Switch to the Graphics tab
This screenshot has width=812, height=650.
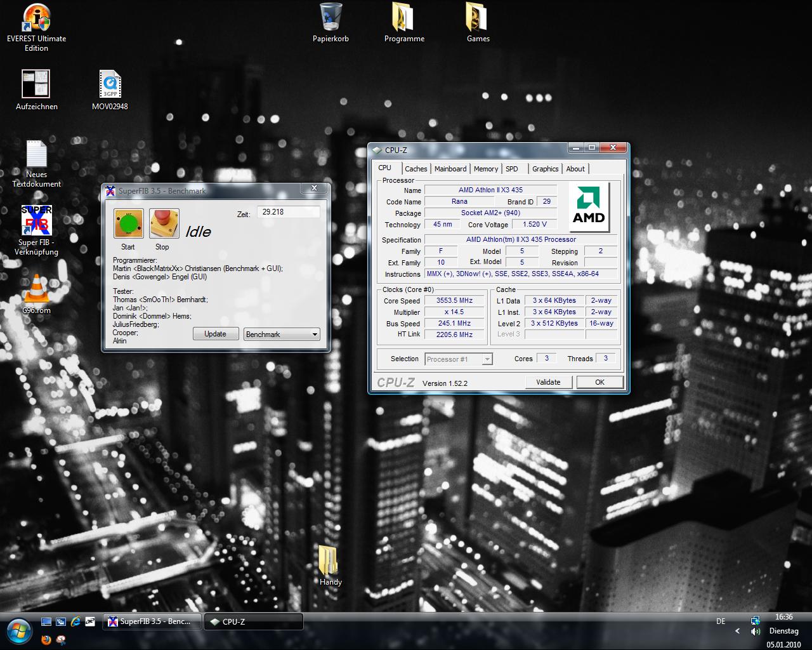(x=546, y=169)
